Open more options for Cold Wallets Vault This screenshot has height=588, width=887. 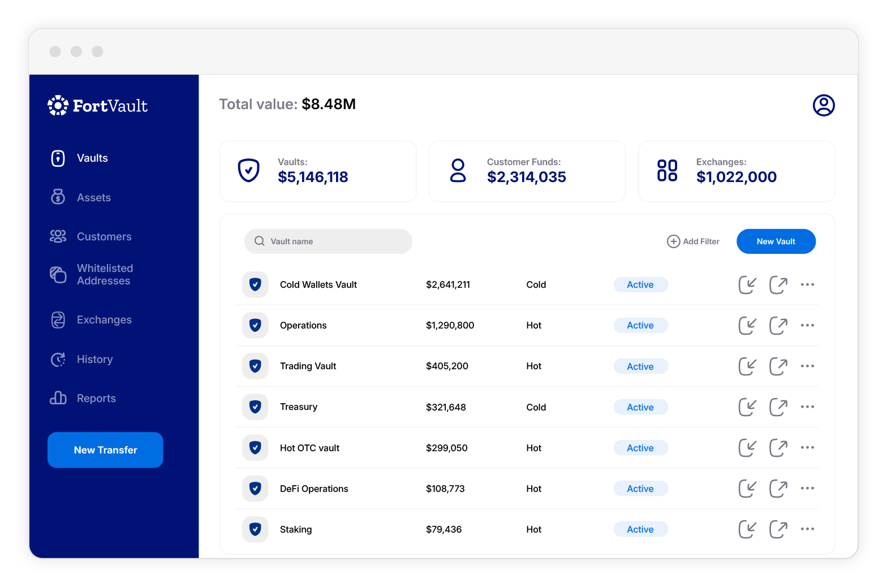[807, 284]
